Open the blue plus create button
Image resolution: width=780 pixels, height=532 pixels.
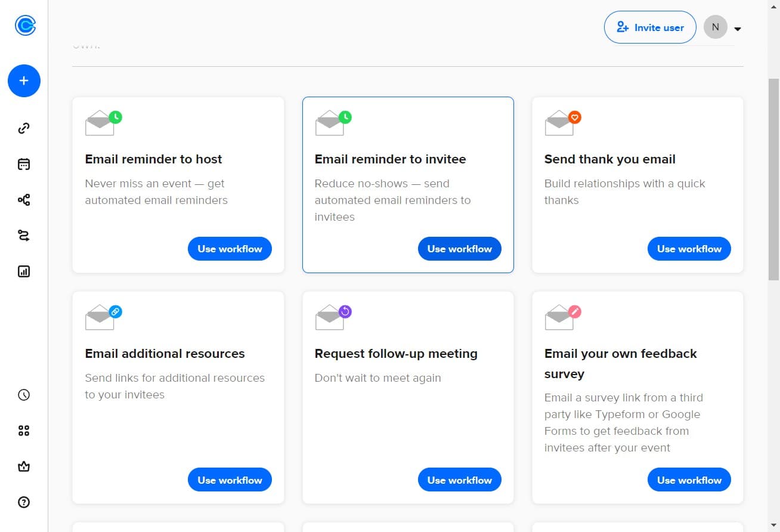24,81
